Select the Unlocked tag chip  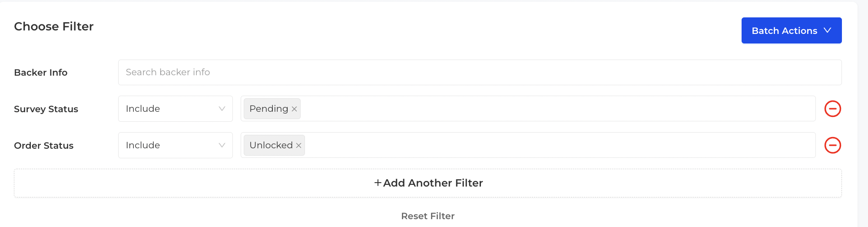point(271,145)
